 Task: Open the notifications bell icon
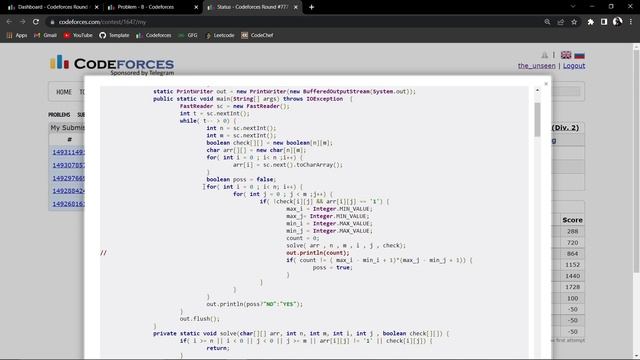[544, 55]
